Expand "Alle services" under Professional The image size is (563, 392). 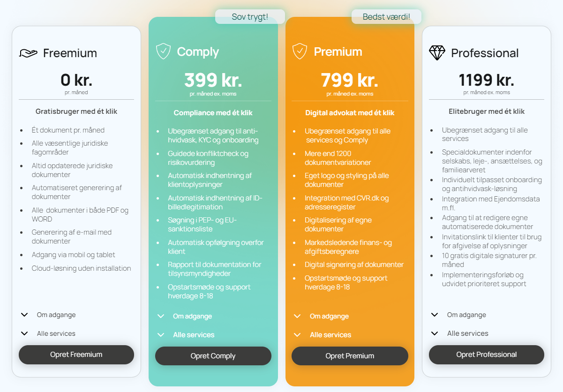467,333
